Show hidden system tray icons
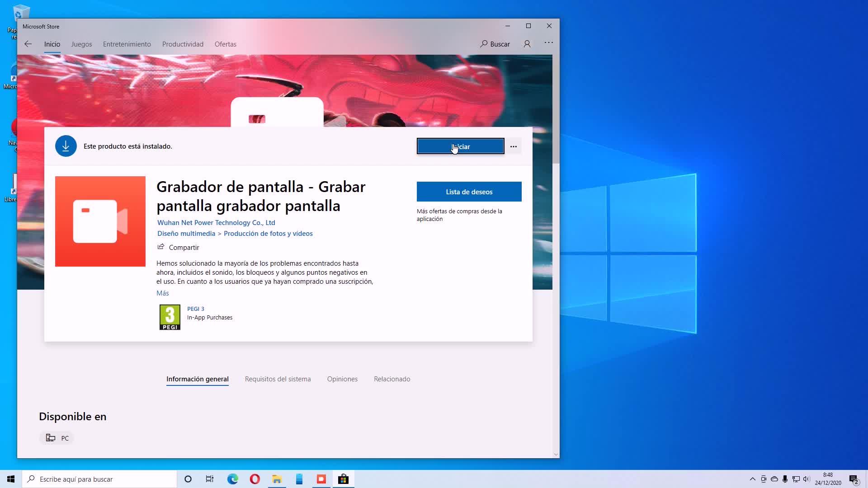The height and width of the screenshot is (488, 868). click(x=752, y=479)
